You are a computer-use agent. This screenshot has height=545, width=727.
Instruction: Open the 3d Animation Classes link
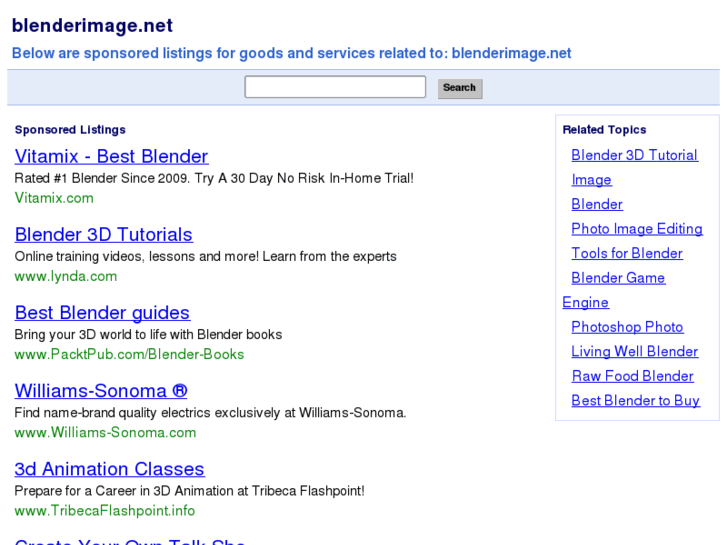[109, 469]
